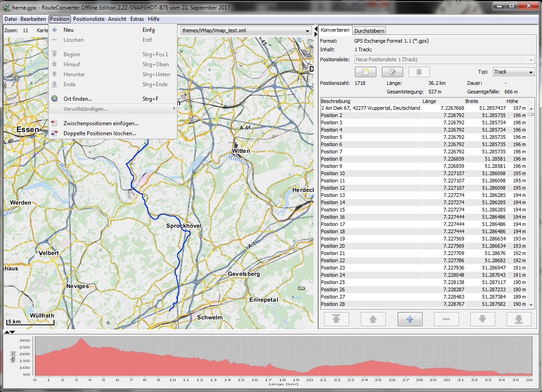This screenshot has width=542, height=392.
Task: Expand the Positionsliste combo box
Action: pos(445,59)
